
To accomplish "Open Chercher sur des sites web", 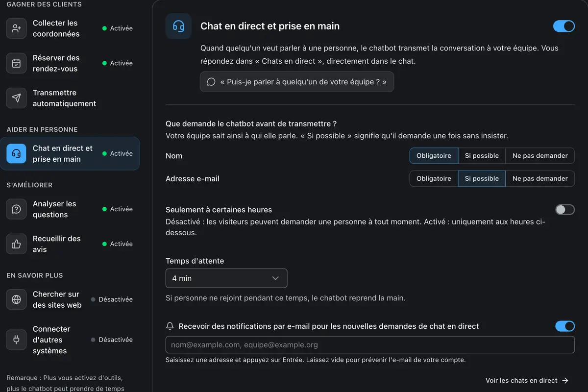I will [70, 299].
